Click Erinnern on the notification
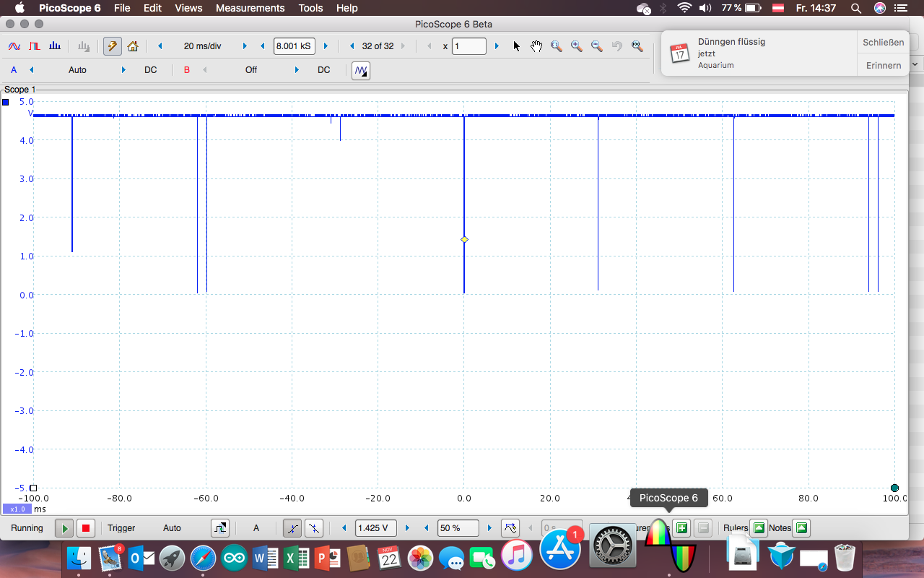This screenshot has height=578, width=924. click(x=883, y=65)
